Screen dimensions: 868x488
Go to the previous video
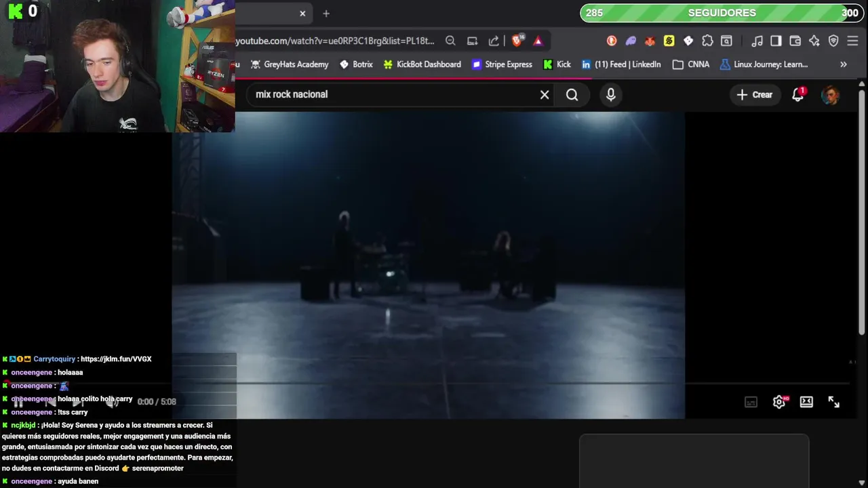tap(50, 402)
